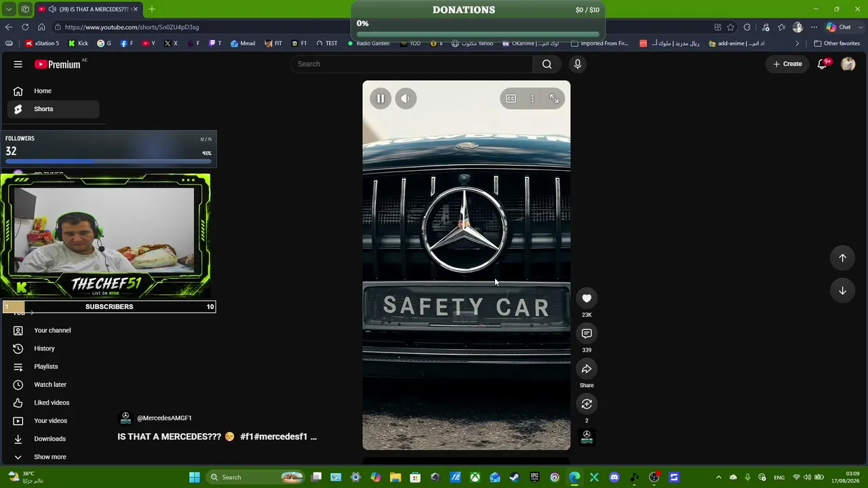Open Discord from the taskbar

pos(614,477)
